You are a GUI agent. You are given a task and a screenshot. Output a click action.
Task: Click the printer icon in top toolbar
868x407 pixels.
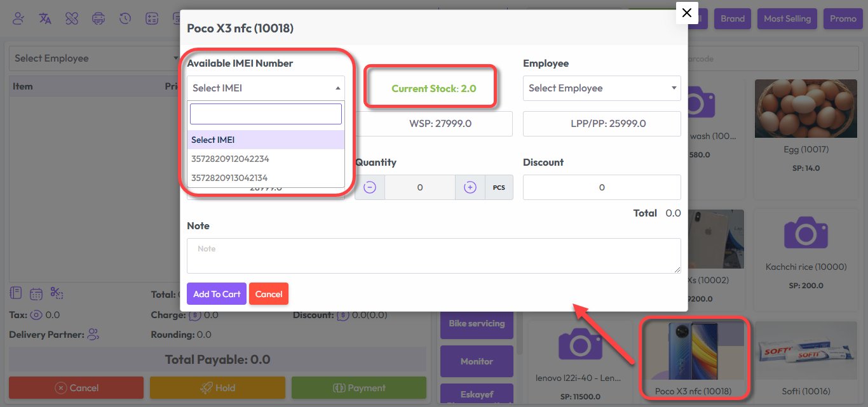click(98, 18)
